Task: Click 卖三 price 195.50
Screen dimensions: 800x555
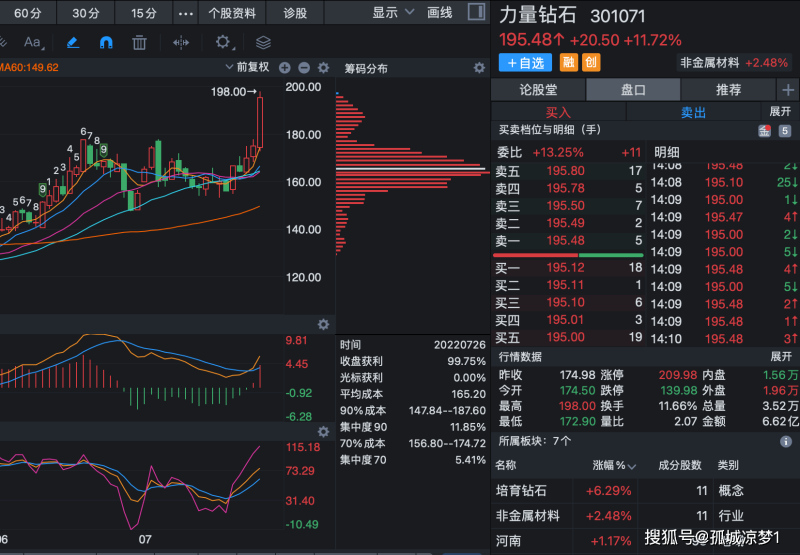Action: coord(566,206)
